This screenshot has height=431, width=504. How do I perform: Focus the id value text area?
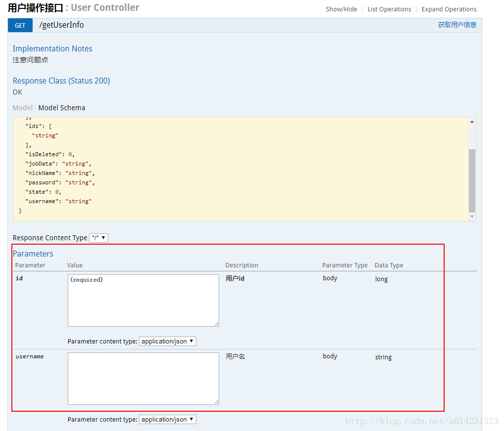point(143,301)
